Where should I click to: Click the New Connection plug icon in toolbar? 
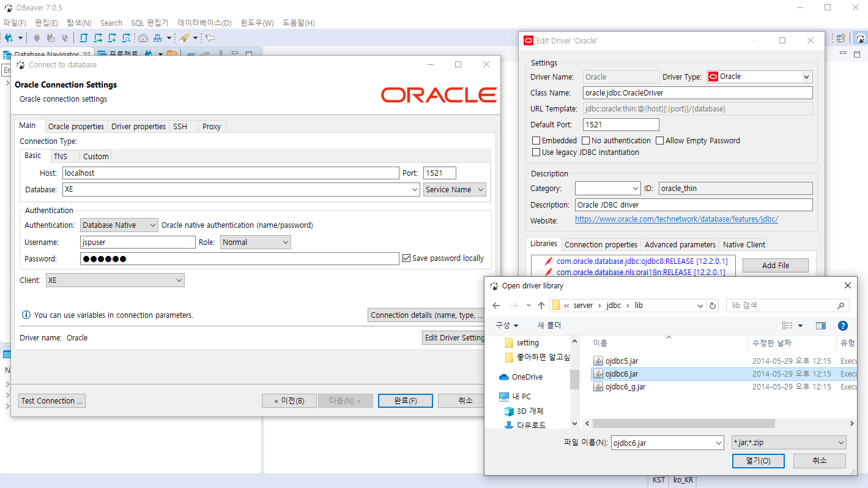tap(9, 38)
